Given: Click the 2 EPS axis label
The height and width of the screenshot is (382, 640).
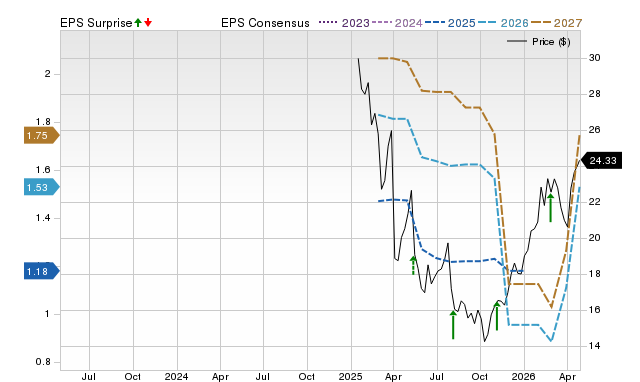Looking at the screenshot, I should coord(48,74).
